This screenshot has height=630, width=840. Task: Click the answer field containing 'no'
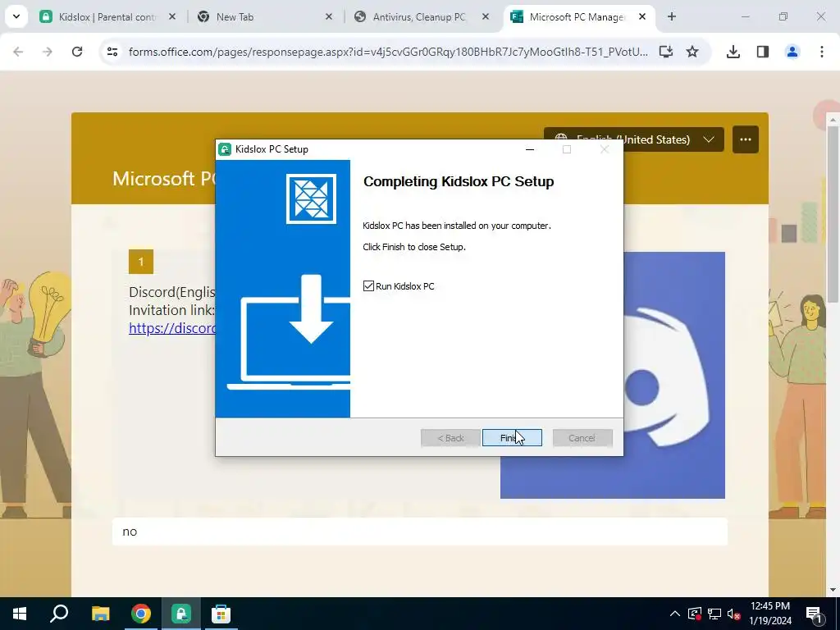pyautogui.click(x=419, y=532)
